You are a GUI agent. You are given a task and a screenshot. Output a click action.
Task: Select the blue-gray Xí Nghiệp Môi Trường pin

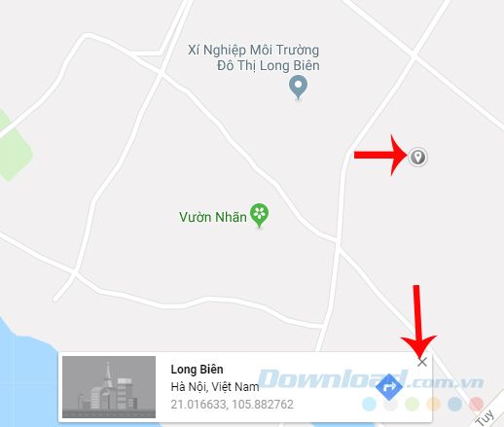point(298,88)
